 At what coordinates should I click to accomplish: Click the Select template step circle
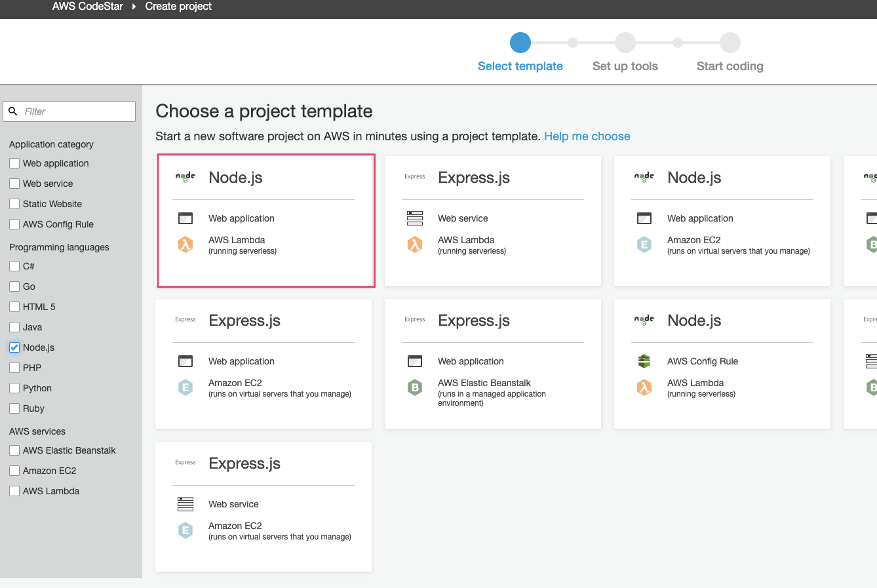[520, 43]
